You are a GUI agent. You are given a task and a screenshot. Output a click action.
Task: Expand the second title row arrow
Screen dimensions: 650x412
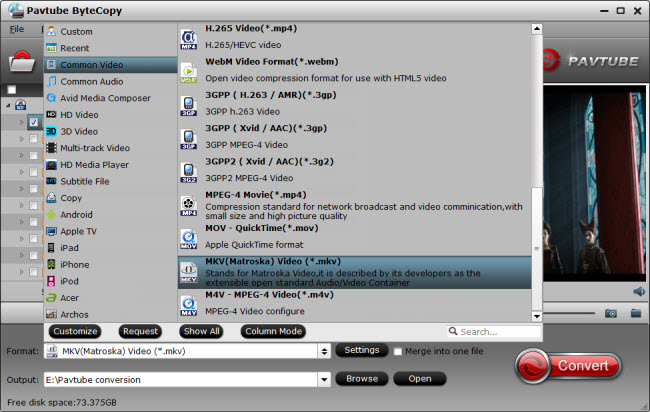pyautogui.click(x=22, y=139)
